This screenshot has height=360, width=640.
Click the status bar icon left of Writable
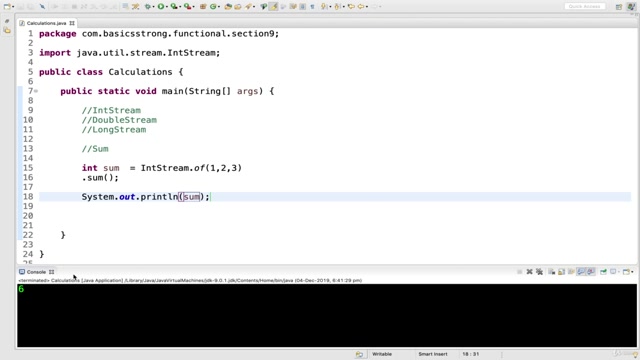pos(359,354)
